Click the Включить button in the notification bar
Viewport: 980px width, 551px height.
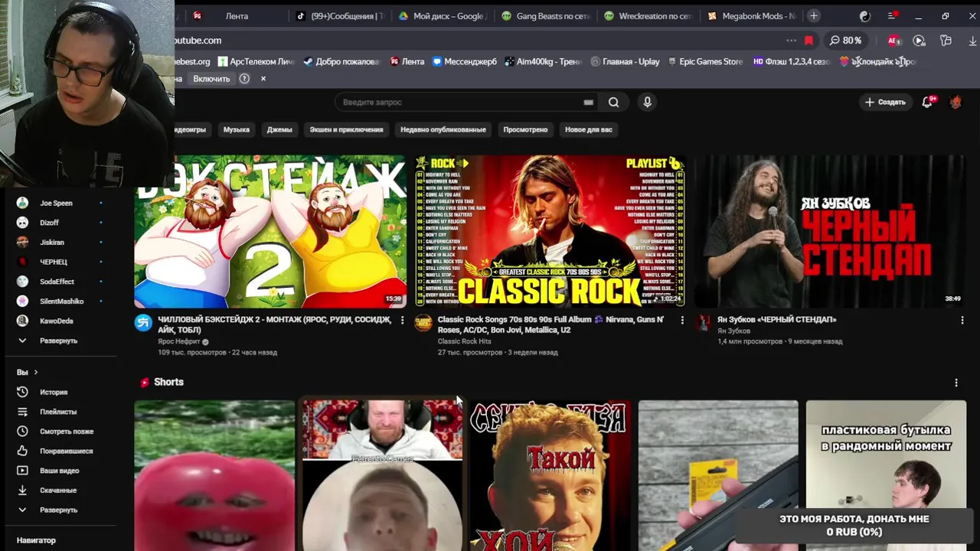211,79
